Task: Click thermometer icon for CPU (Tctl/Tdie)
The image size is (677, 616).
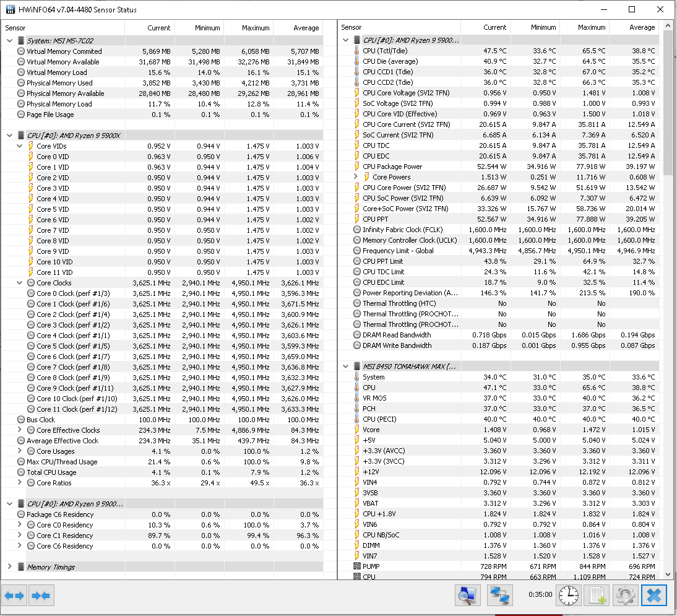Action: (x=356, y=51)
